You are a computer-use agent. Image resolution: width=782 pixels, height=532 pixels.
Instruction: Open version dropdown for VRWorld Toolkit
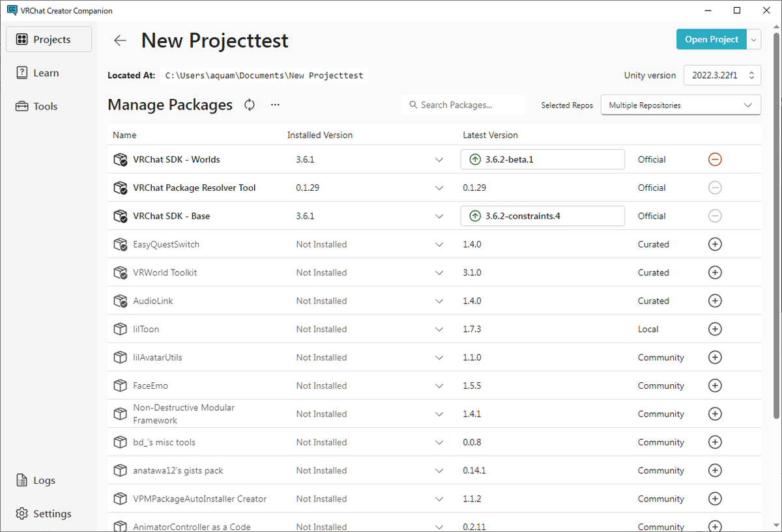tap(439, 273)
